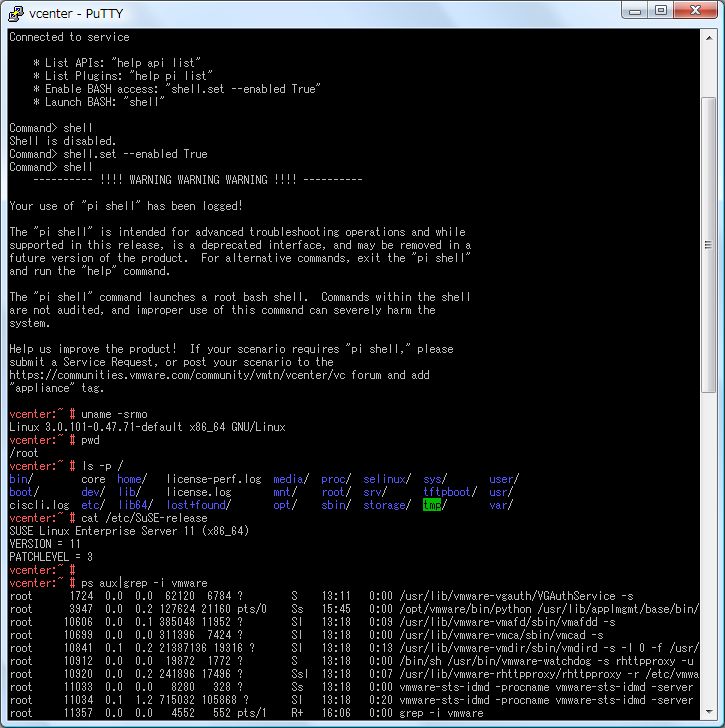The width and height of the screenshot is (725, 728).
Task: Click the terminal scrollbar thumb
Action: [708, 245]
